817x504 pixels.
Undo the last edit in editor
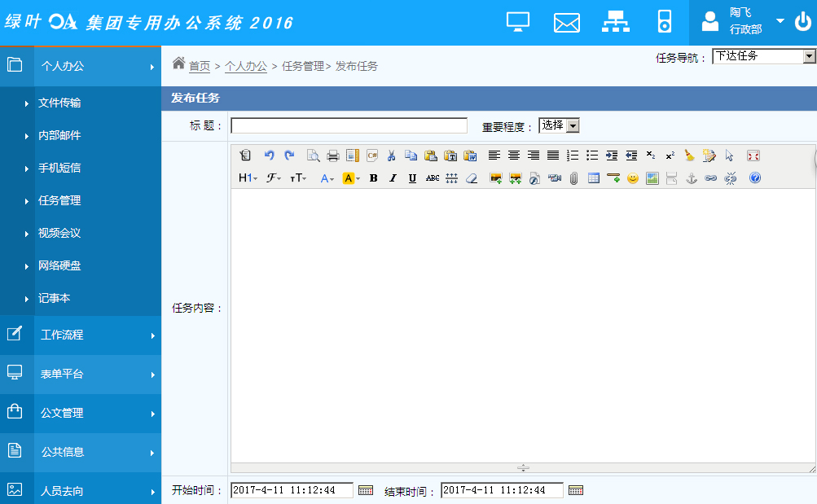tap(269, 156)
